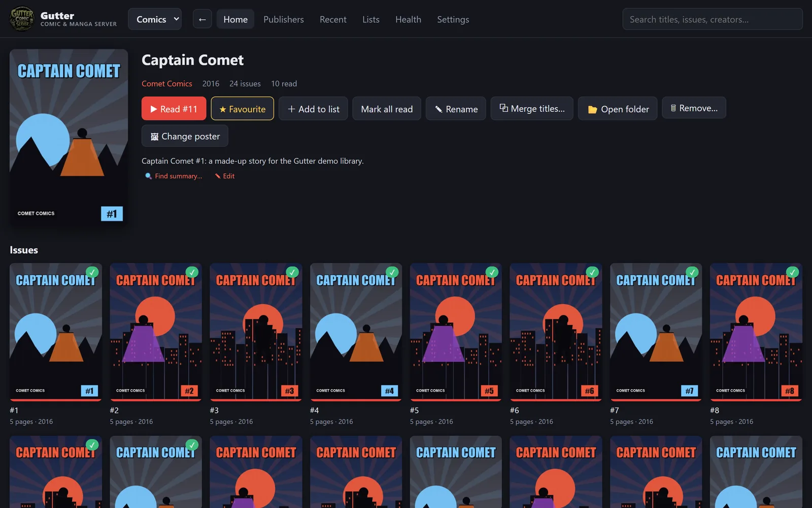812x508 pixels.
Task: Toggle read checkmark on issue #4
Action: [392, 272]
